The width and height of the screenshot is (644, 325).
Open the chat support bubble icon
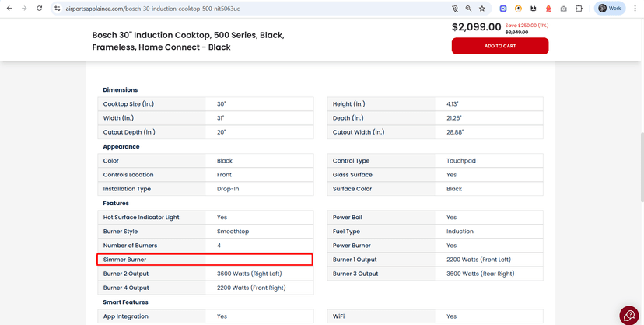pos(629,315)
